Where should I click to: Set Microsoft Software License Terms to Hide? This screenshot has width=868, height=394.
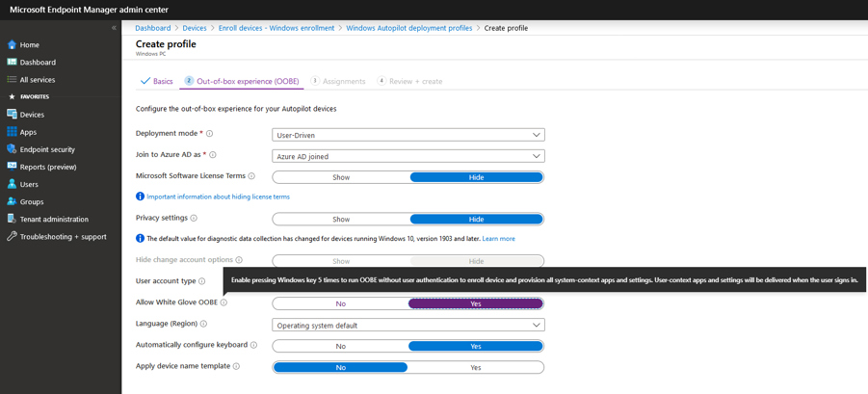(x=476, y=177)
